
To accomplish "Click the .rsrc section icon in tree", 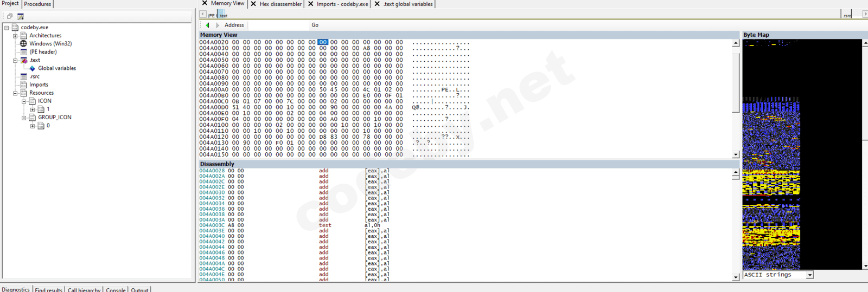I will click(x=23, y=76).
